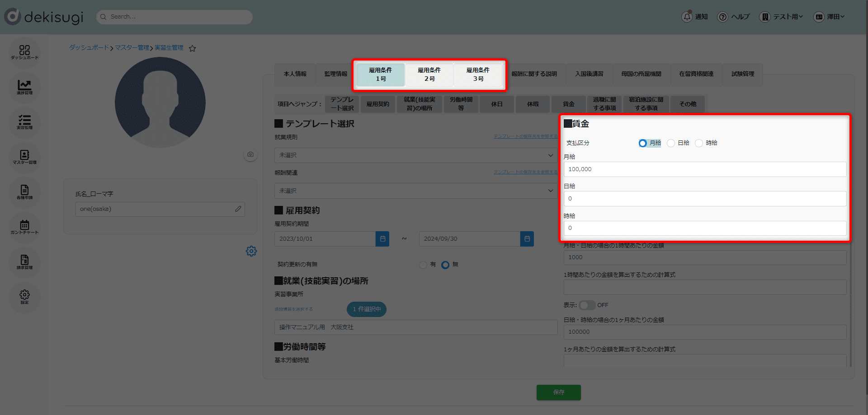Toggle the 表示 OFF switch

click(x=587, y=305)
